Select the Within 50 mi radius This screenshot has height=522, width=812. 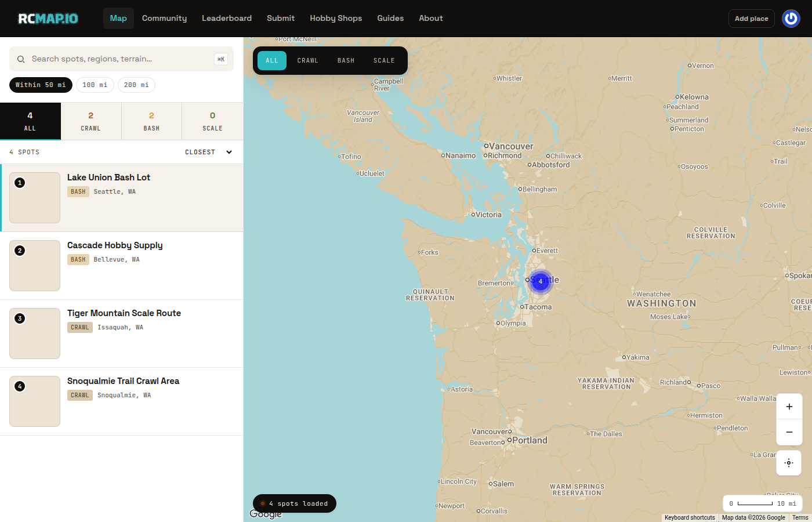tap(41, 85)
